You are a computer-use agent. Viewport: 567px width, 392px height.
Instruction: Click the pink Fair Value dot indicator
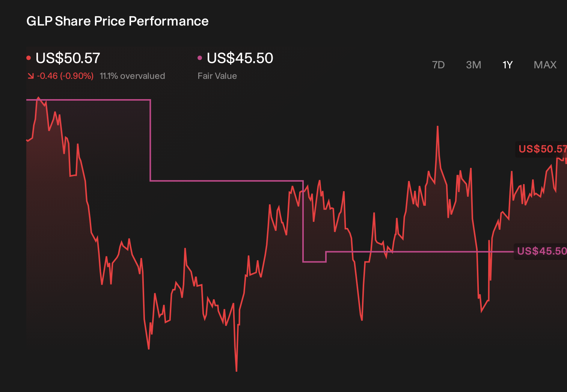tap(200, 58)
